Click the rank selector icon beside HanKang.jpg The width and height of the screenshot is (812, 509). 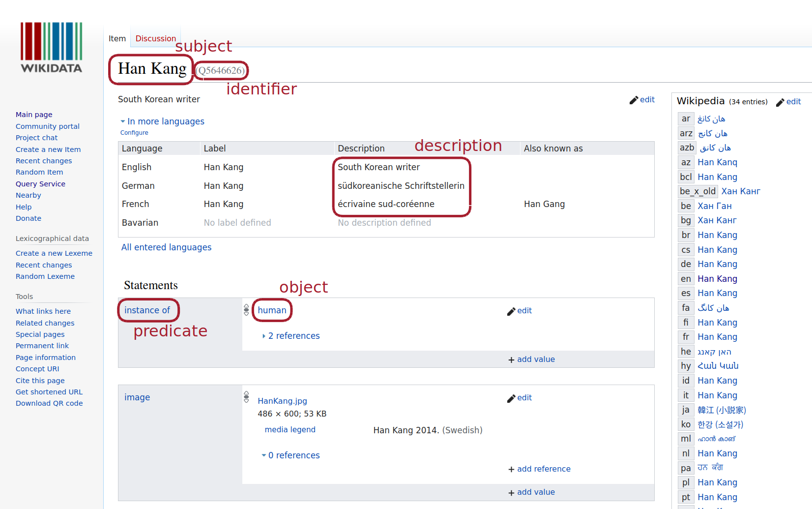point(246,397)
